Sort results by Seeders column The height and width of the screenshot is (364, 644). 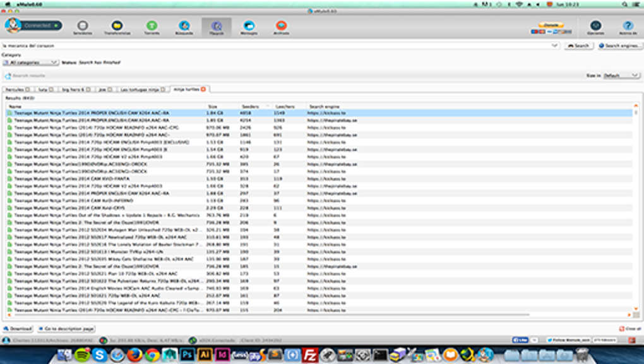coord(255,107)
